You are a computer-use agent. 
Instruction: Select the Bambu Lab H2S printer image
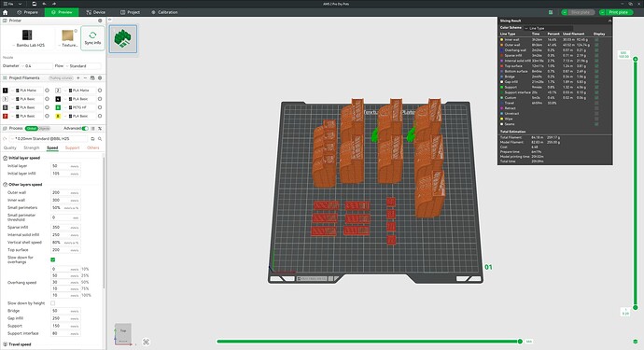coord(27,35)
